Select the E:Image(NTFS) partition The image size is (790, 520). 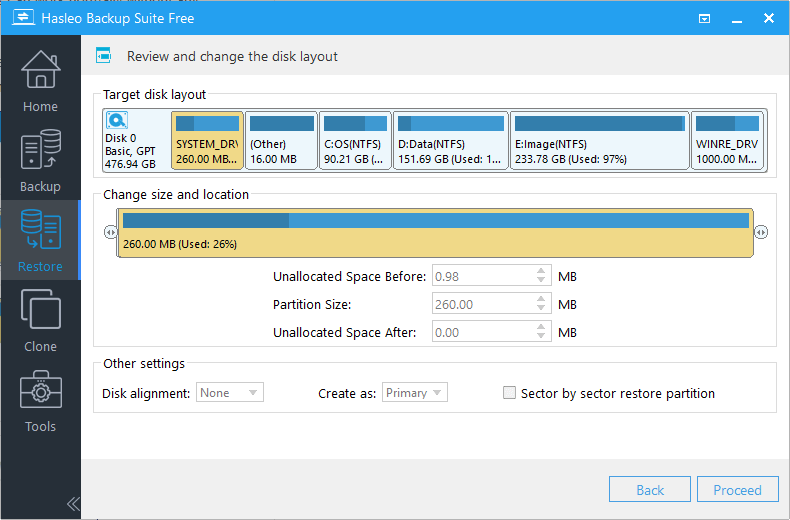tap(598, 140)
